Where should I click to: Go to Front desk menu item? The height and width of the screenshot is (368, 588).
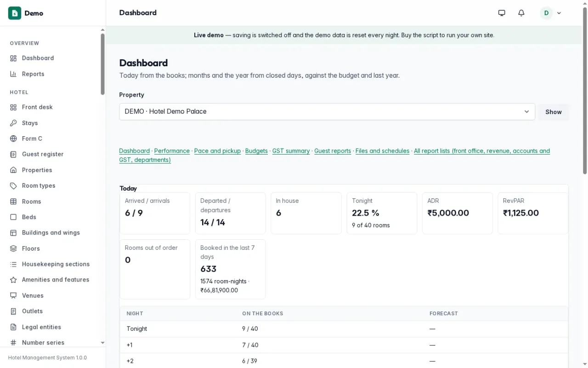pyautogui.click(x=37, y=107)
